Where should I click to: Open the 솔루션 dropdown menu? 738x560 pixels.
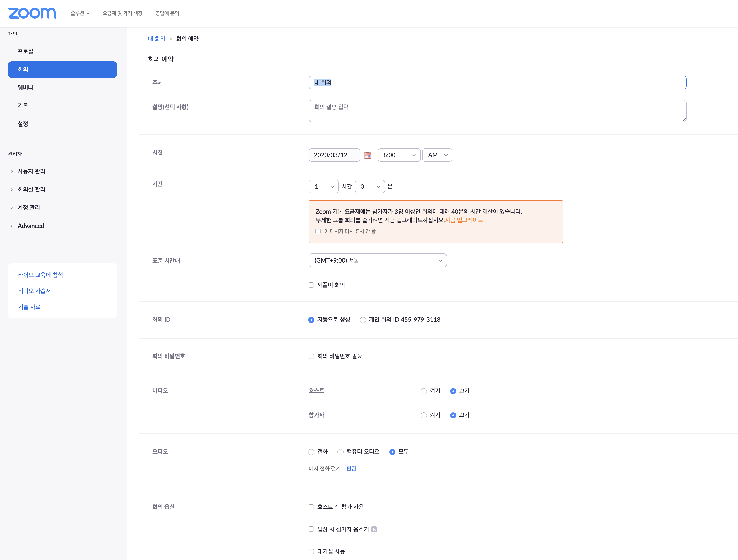80,13
